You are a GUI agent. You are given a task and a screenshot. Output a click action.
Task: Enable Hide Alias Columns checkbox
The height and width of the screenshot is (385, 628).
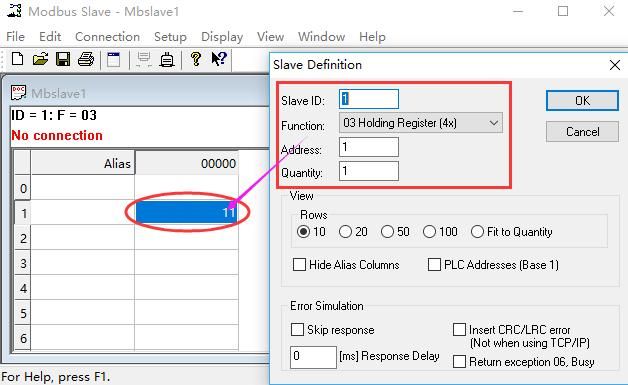pyautogui.click(x=299, y=265)
